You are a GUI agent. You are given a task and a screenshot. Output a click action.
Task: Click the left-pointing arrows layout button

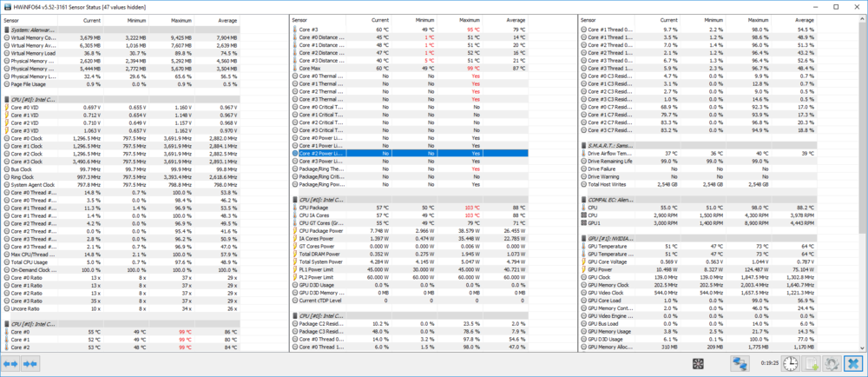(12, 363)
